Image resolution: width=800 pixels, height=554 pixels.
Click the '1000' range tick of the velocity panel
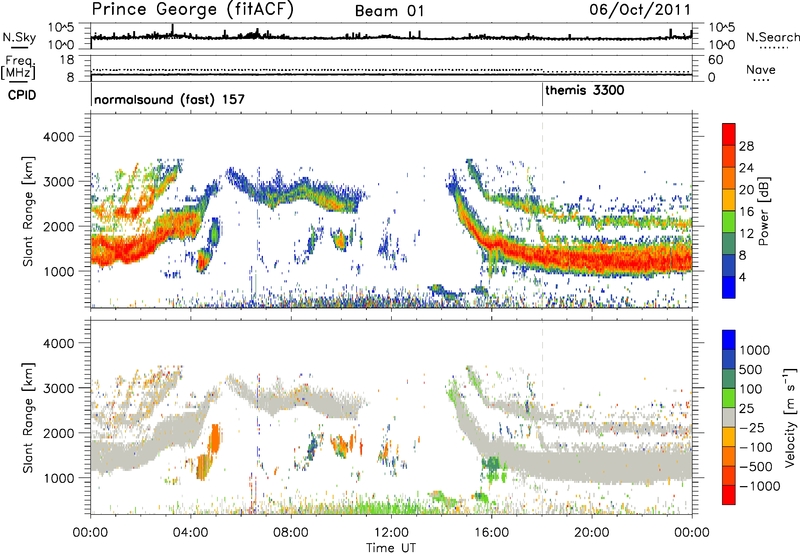click(x=58, y=478)
